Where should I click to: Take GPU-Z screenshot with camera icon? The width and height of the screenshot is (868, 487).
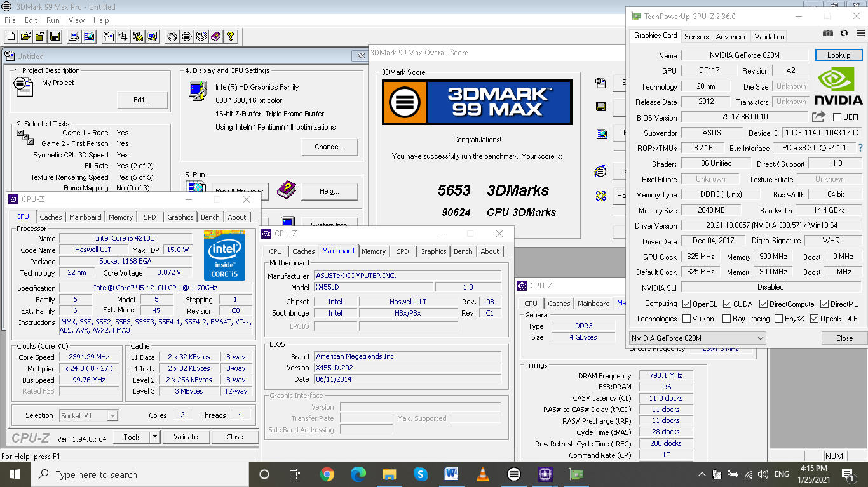pos(828,34)
